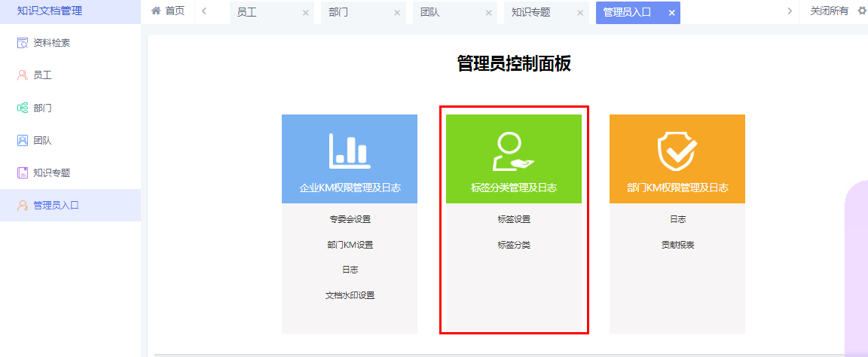This screenshot has height=357, width=868.
Task: Click the 部门 hierarchy icon in sidebar
Action: (x=23, y=108)
